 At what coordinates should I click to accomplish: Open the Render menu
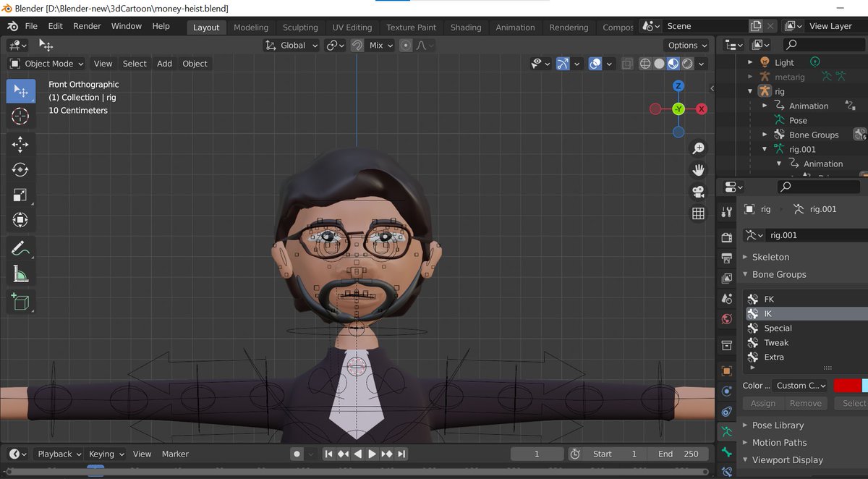click(x=87, y=26)
